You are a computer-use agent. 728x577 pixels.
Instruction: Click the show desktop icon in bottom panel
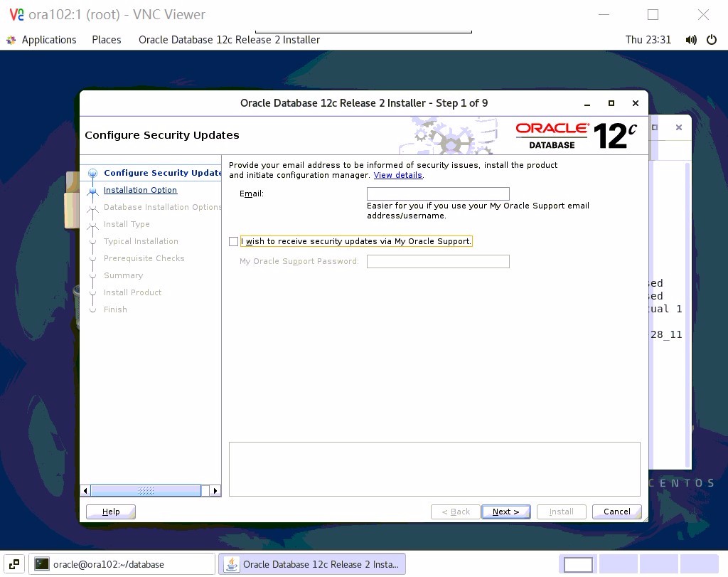coord(14,564)
